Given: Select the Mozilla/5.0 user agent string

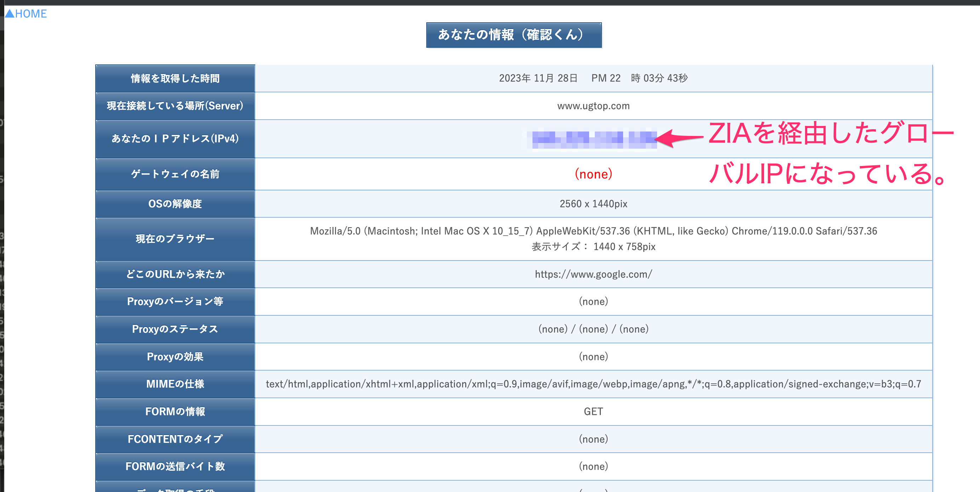Looking at the screenshot, I should [x=593, y=231].
